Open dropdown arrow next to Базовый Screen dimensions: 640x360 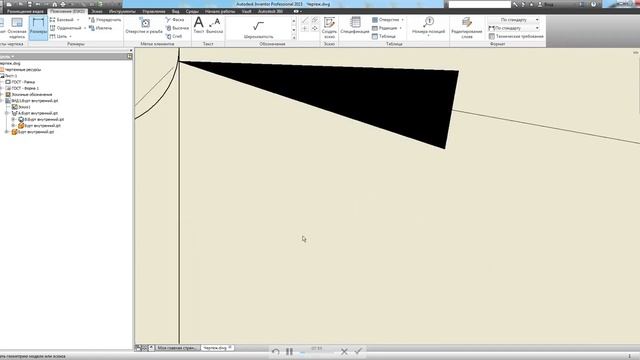pos(78,20)
